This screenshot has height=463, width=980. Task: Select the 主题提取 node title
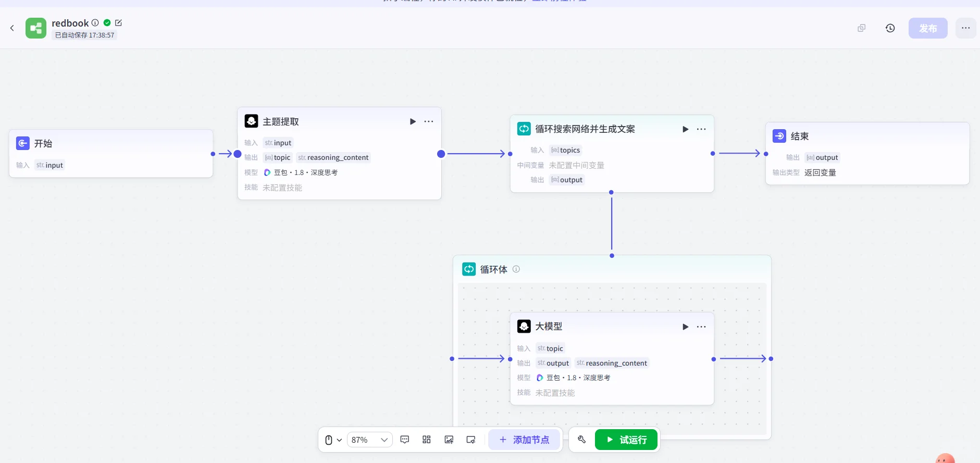[x=281, y=121]
